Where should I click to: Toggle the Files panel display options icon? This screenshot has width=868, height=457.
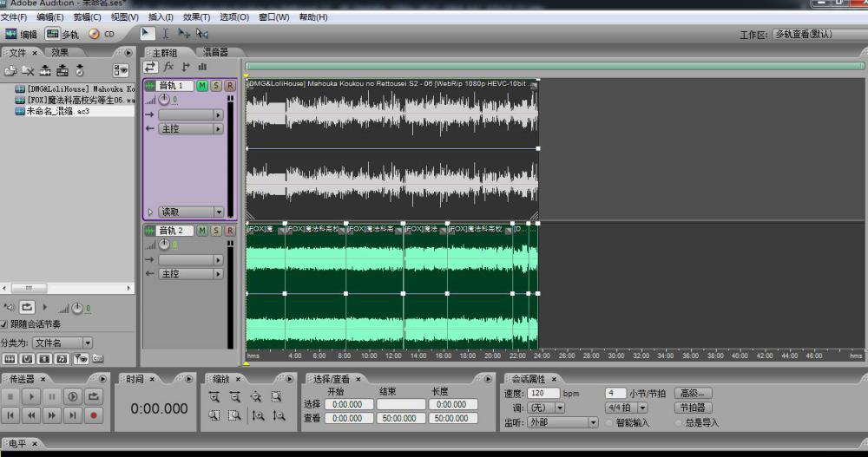pyautogui.click(x=120, y=70)
